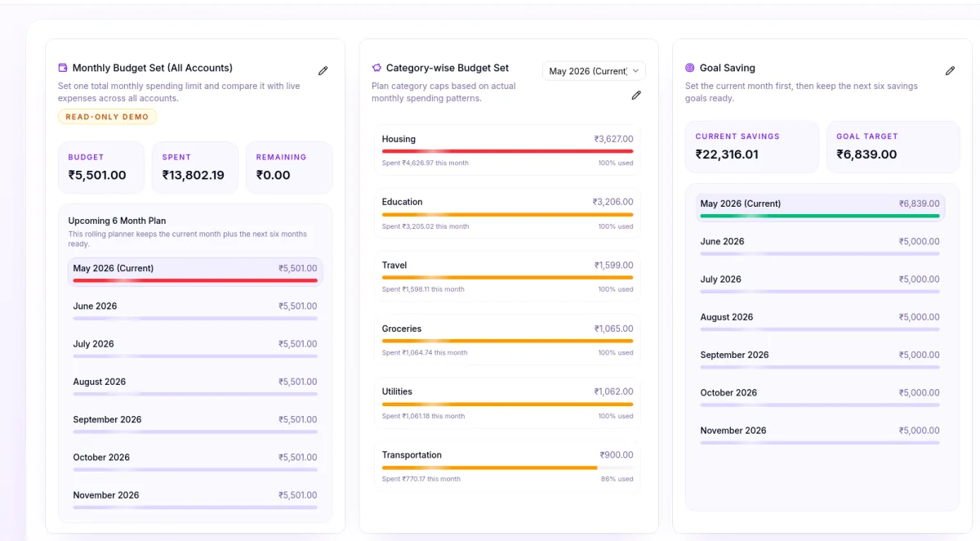
Task: Click the Goal Saving target icon
Action: pos(690,68)
